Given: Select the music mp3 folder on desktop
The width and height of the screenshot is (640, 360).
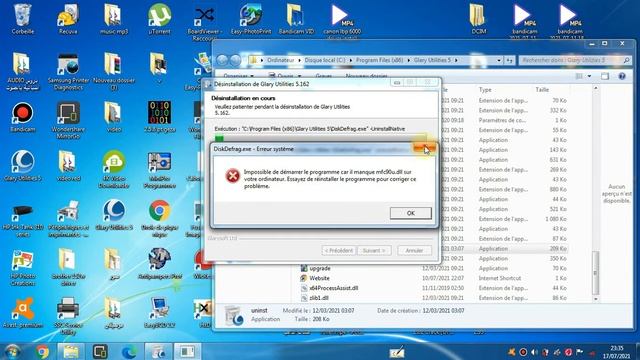Looking at the screenshot, I should pos(113,19).
